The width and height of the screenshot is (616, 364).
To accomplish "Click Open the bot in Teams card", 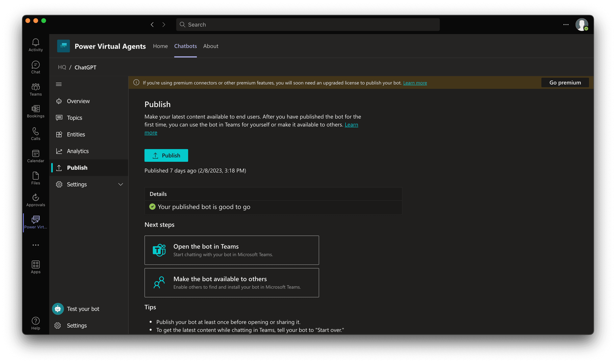I will (232, 250).
